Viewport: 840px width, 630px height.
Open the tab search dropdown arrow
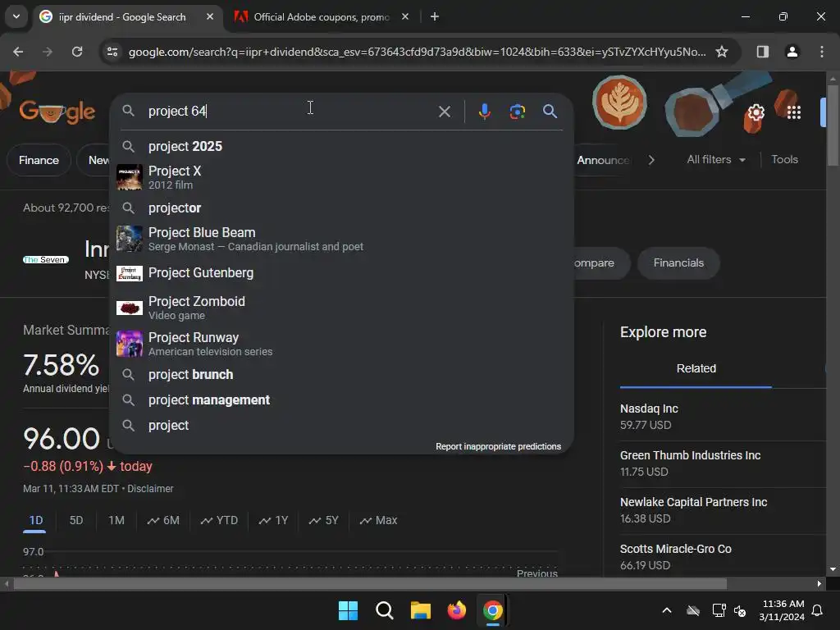16,16
